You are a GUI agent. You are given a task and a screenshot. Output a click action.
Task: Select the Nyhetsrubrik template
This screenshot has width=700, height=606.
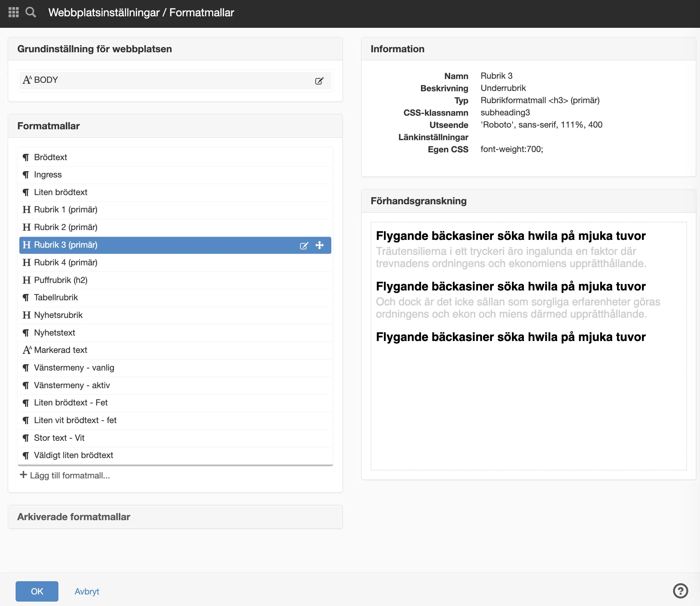click(x=175, y=315)
